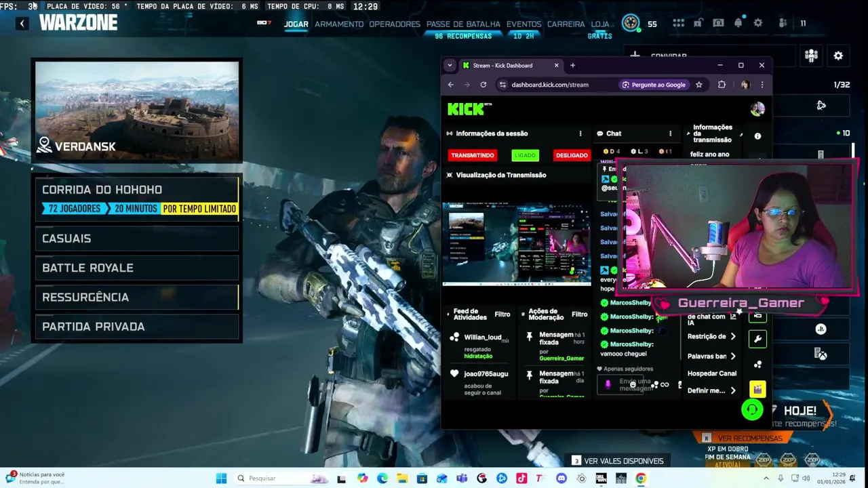Open a new Chrome tab
The image size is (868, 488).
(572, 65)
